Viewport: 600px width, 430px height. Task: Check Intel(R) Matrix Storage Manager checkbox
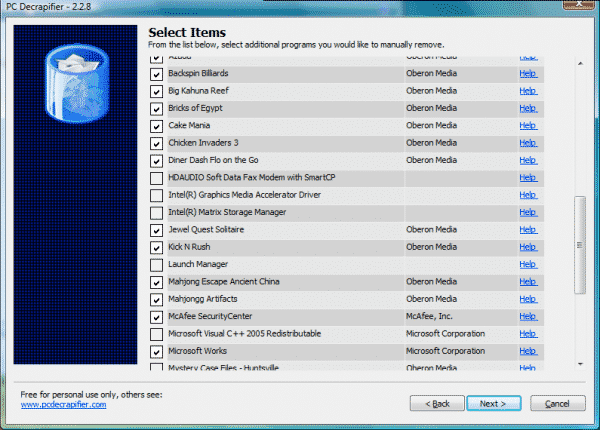tap(156, 213)
